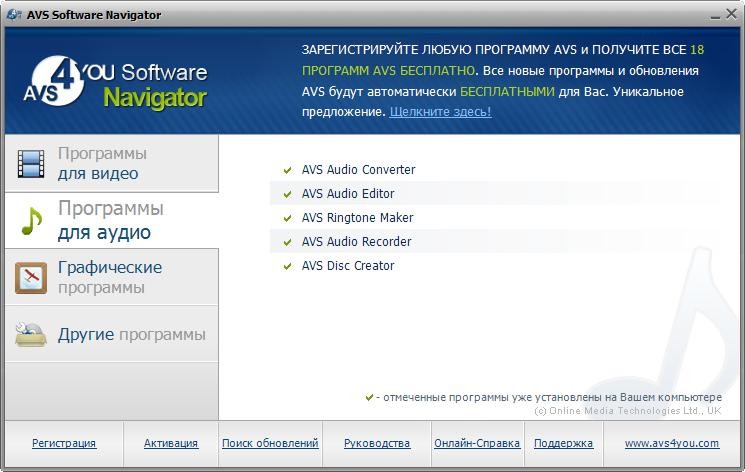
Task: Click the AVS4YOU logo in banner
Action: click(x=115, y=82)
